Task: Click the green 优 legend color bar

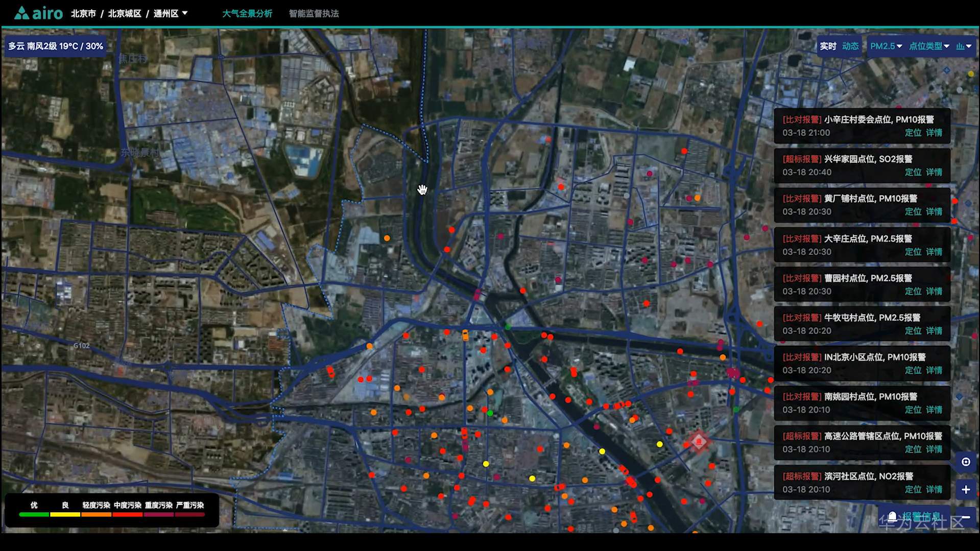Action: coord(34,514)
